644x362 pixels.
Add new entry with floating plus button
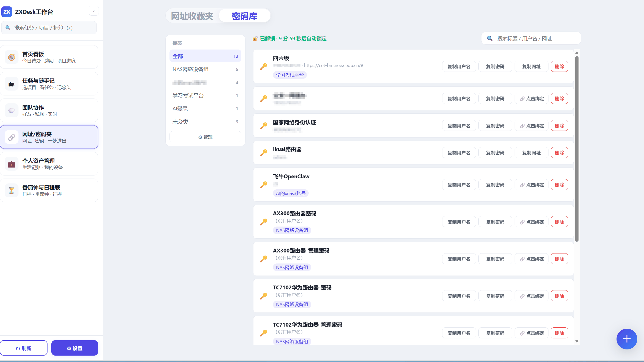627,339
